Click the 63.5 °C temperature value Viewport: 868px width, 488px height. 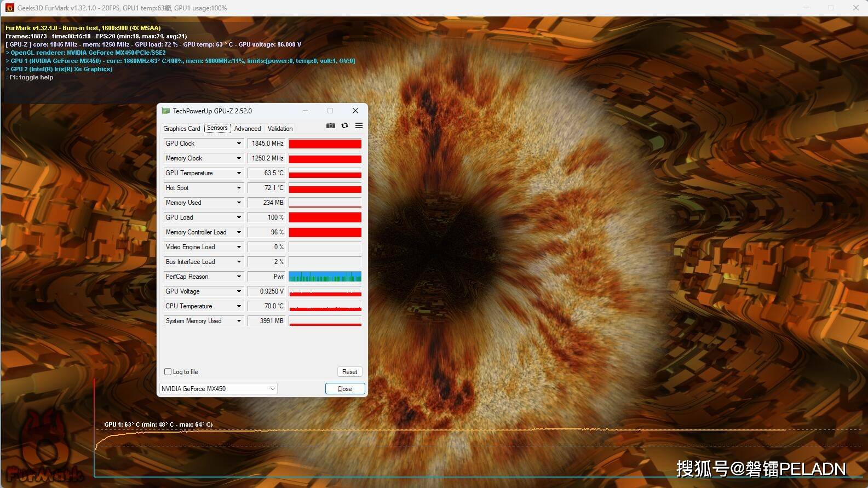coord(267,173)
